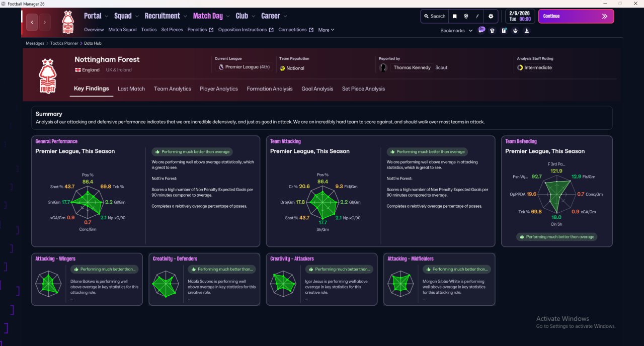Click the Attacking - Wingers radar chart

click(48, 284)
